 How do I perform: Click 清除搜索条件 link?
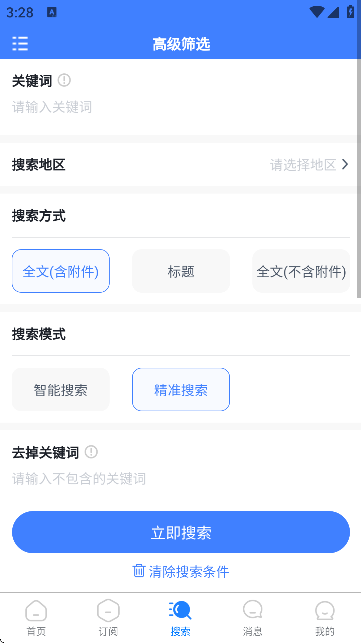click(189, 571)
